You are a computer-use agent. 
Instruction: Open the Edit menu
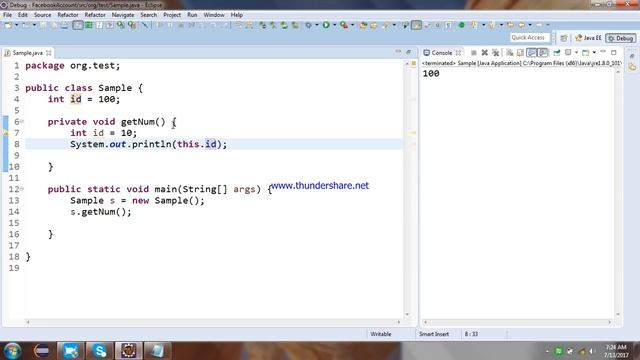pyautogui.click(x=22, y=15)
